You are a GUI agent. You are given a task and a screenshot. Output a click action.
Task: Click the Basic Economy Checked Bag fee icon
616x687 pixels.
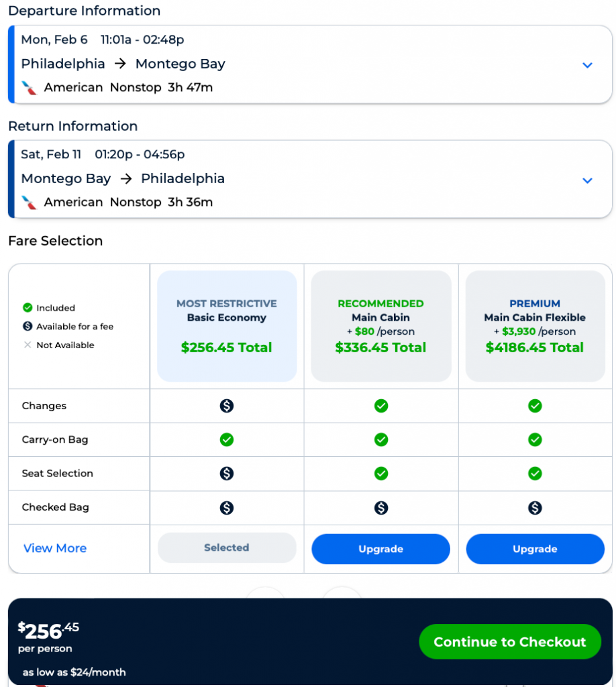(227, 508)
